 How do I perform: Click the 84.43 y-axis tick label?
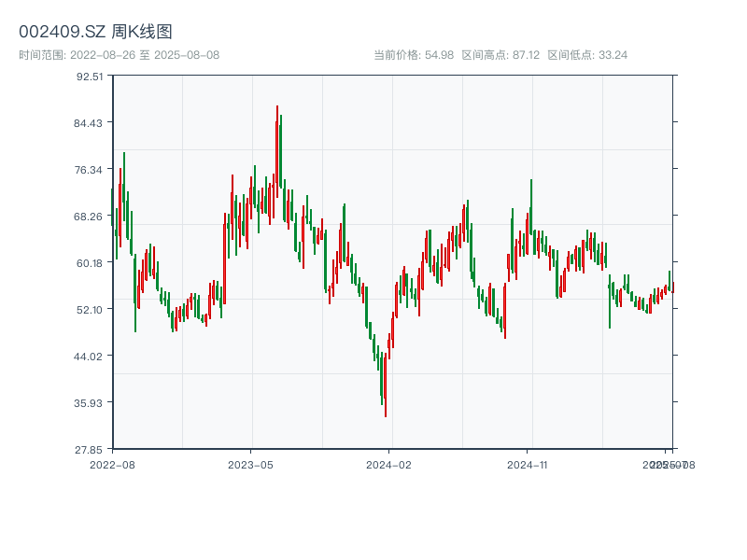click(x=90, y=123)
